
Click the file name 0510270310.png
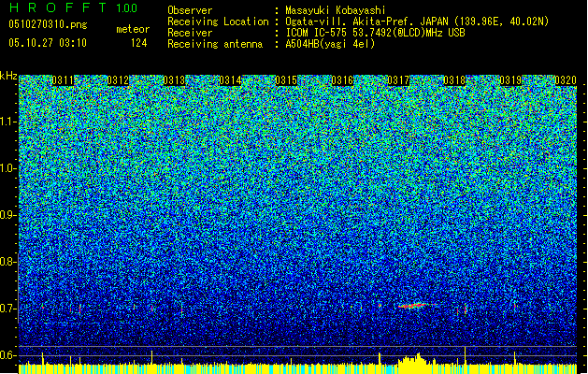pyautogui.click(x=48, y=24)
